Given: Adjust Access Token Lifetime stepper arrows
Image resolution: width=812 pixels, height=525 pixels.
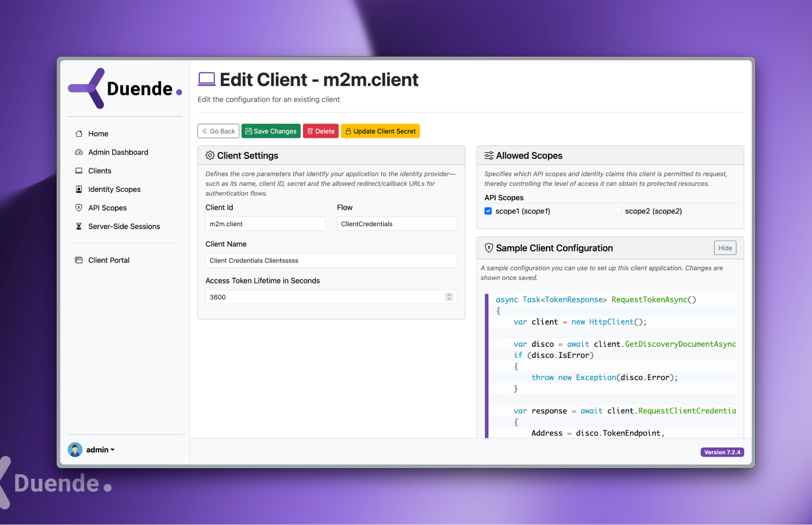Looking at the screenshot, I should point(449,297).
